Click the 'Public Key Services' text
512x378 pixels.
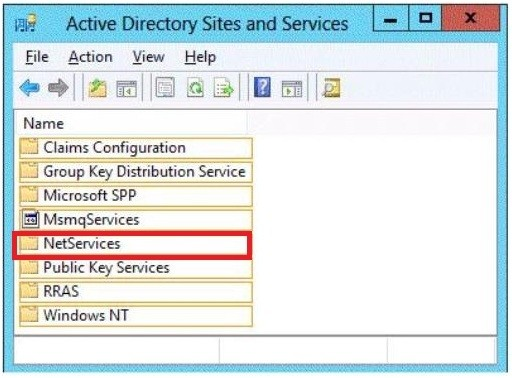(106, 268)
